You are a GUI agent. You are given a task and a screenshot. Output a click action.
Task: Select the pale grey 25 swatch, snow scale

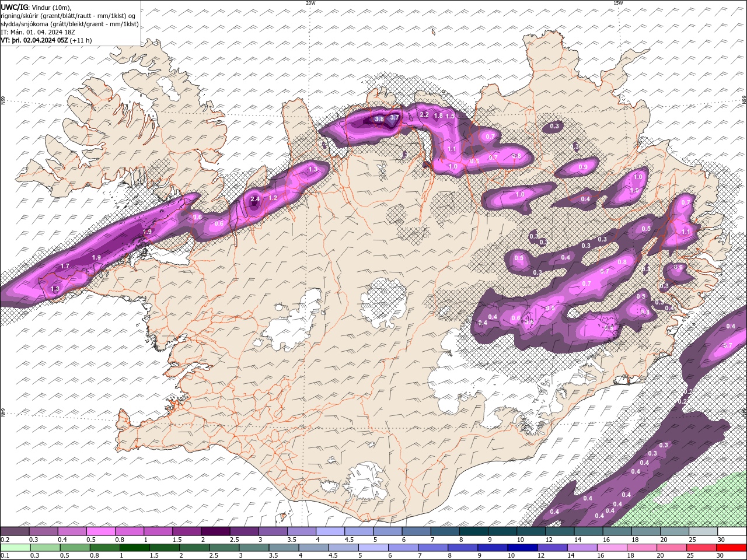tap(703, 531)
